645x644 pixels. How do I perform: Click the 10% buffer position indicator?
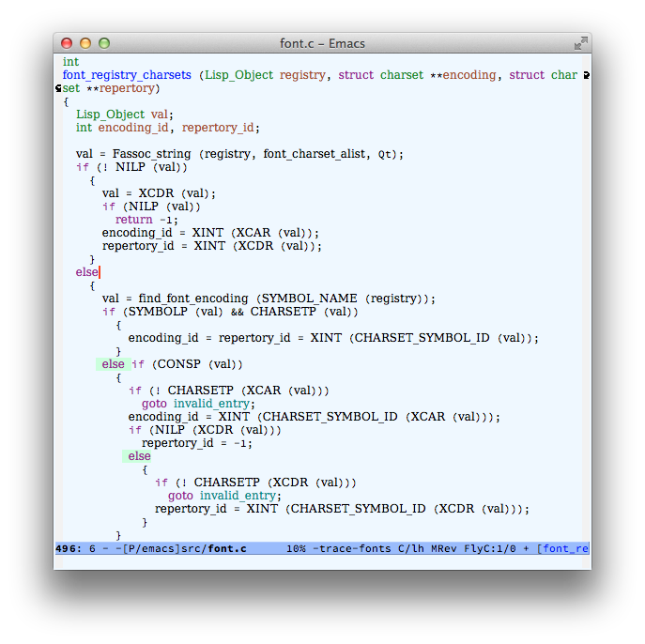[296, 548]
